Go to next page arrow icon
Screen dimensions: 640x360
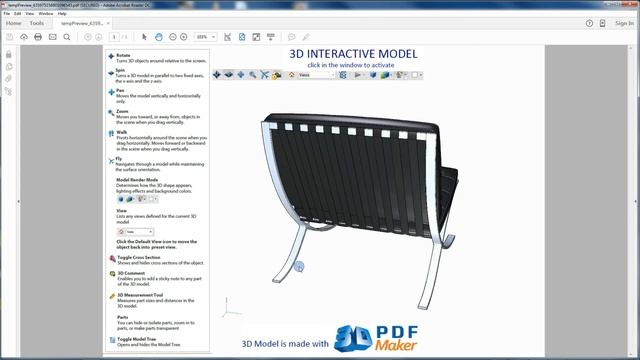(98, 37)
